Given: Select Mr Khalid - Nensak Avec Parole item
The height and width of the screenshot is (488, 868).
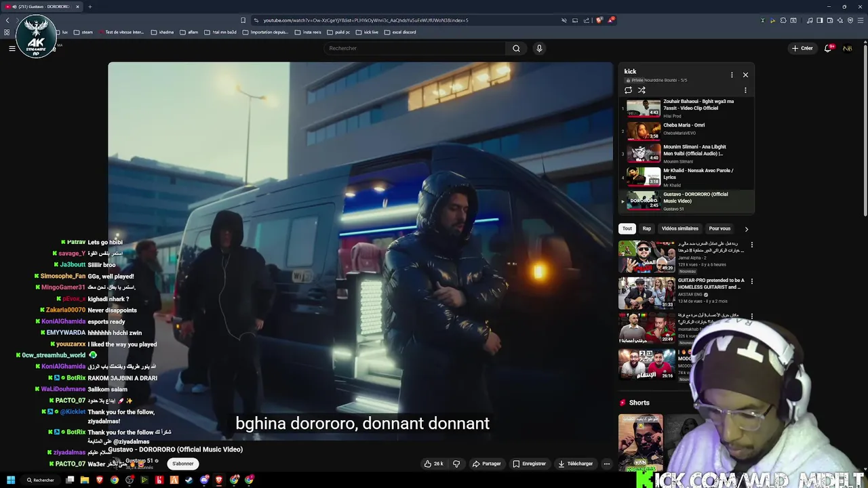Looking at the screenshot, I should 686,177.
